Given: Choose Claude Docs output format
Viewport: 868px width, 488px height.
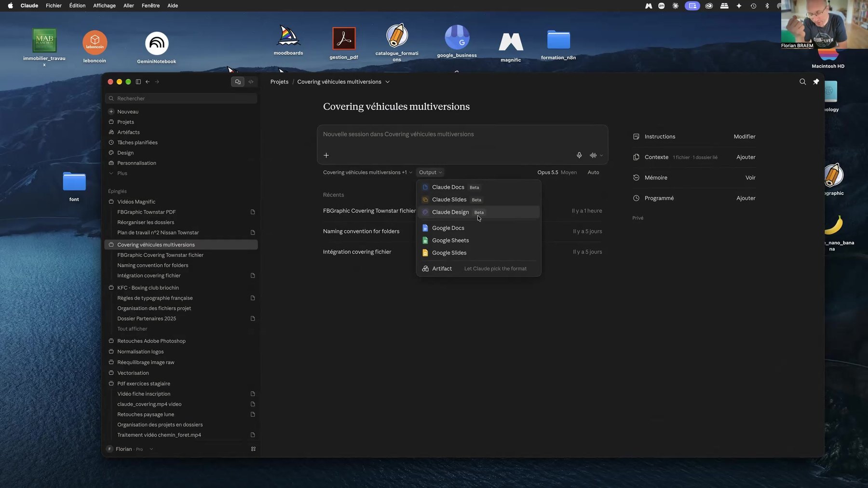Looking at the screenshot, I should [479, 187].
